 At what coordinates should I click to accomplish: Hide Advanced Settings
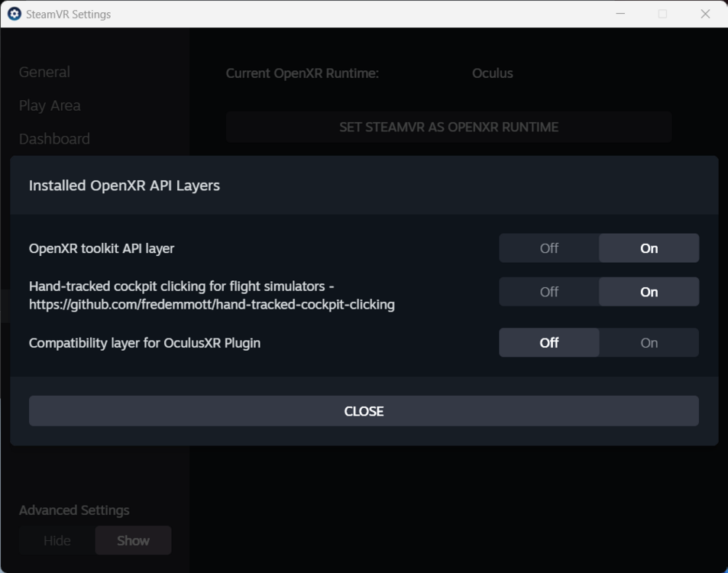[x=57, y=540]
